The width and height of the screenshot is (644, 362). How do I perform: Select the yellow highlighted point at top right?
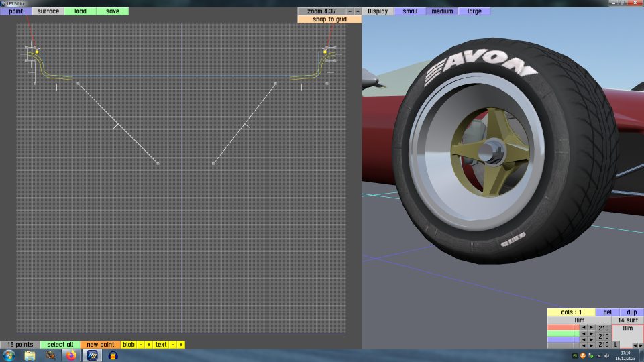pos(325,52)
